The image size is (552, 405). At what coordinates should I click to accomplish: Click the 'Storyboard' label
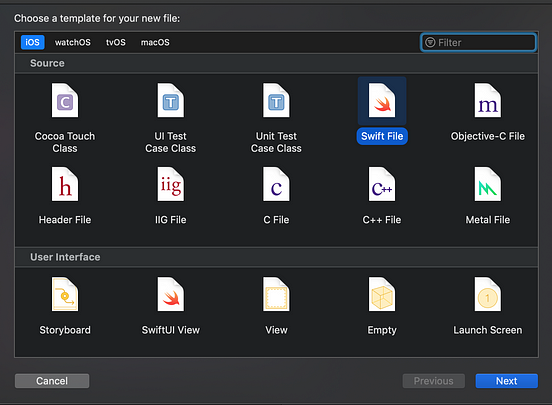coord(65,330)
